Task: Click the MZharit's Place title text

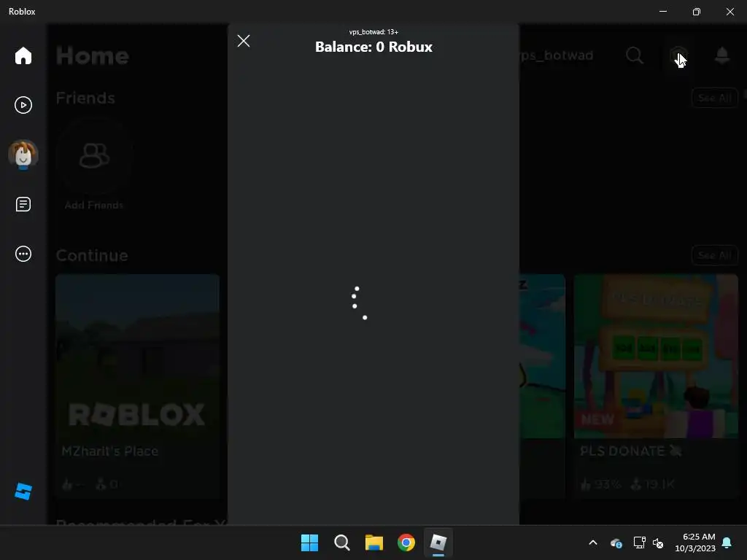Action: click(x=110, y=451)
